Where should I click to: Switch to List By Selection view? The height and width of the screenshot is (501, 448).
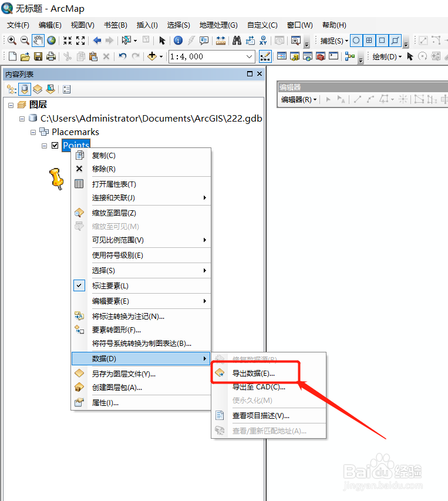pos(50,89)
